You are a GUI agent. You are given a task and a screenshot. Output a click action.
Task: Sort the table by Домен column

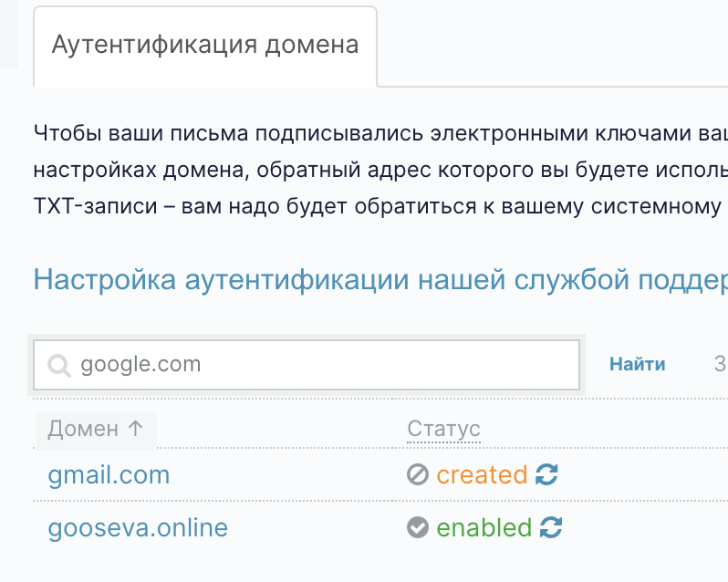84,429
